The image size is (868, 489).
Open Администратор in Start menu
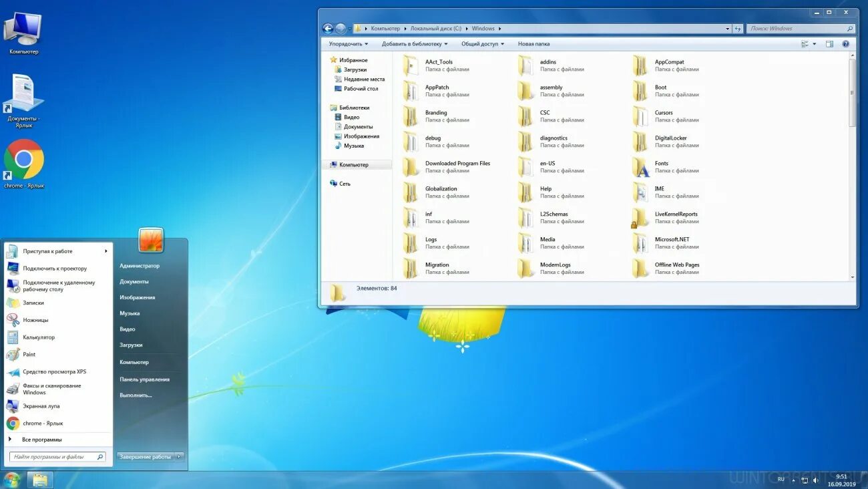coord(140,266)
